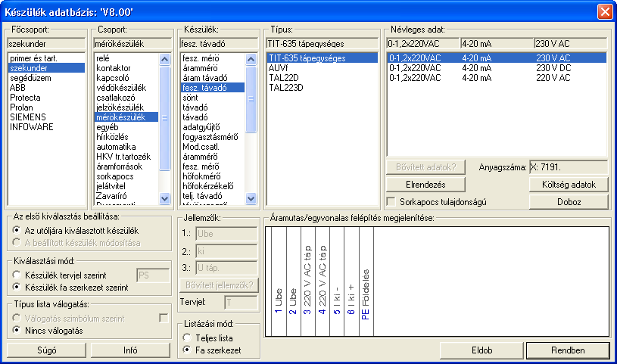The width and height of the screenshot is (617, 364).
Task: Click terminal '3 220 V AC táp' in diagram
Action: 307,280
